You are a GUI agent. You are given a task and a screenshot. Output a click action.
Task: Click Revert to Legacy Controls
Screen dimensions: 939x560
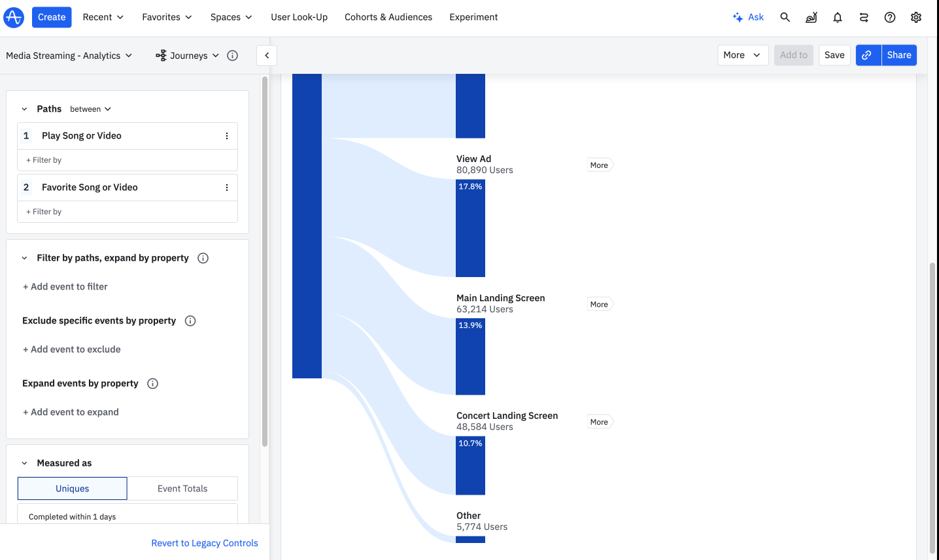(205, 543)
